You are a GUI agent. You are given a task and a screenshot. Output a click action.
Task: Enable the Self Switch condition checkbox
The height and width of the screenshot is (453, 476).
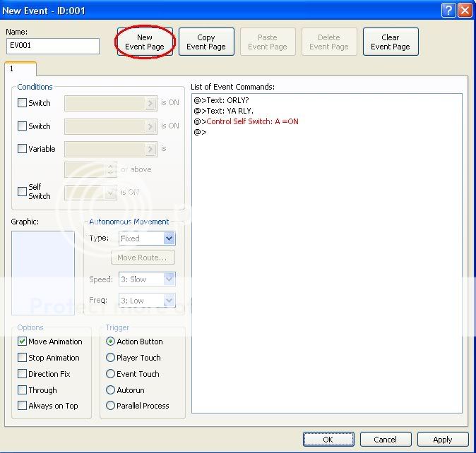click(x=23, y=191)
